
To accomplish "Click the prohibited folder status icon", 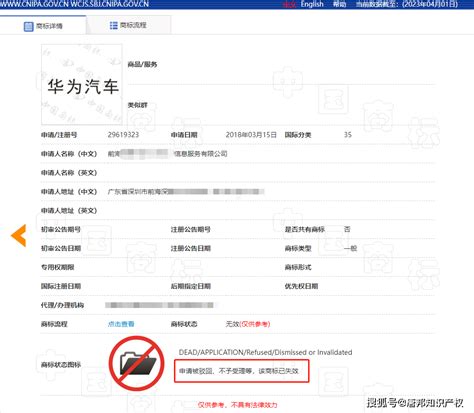I will (137, 363).
